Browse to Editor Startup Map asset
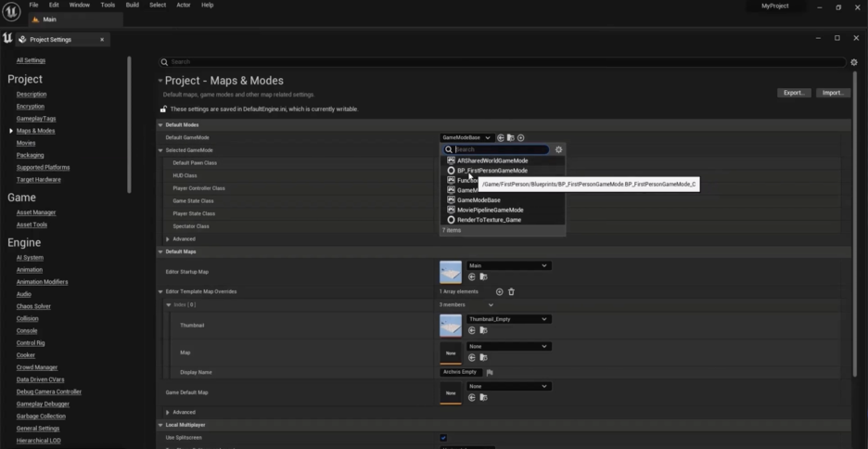The image size is (868, 449). click(483, 276)
